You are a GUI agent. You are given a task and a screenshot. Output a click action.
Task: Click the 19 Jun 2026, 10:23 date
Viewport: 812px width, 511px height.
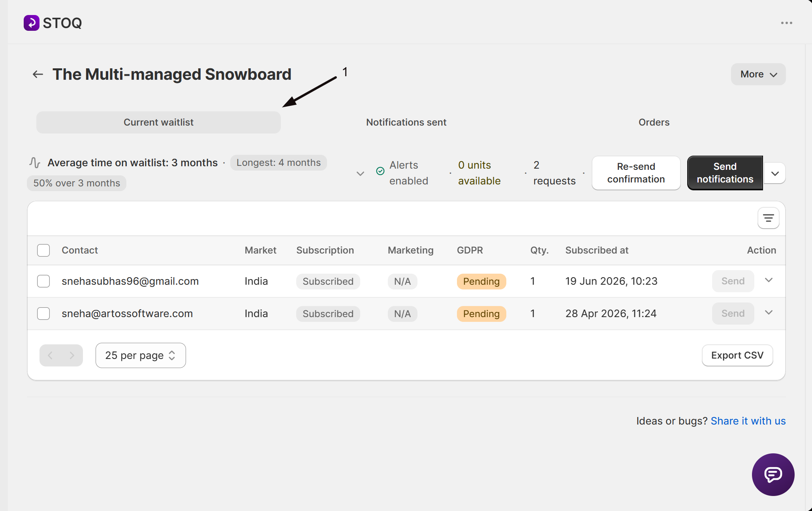tap(611, 281)
